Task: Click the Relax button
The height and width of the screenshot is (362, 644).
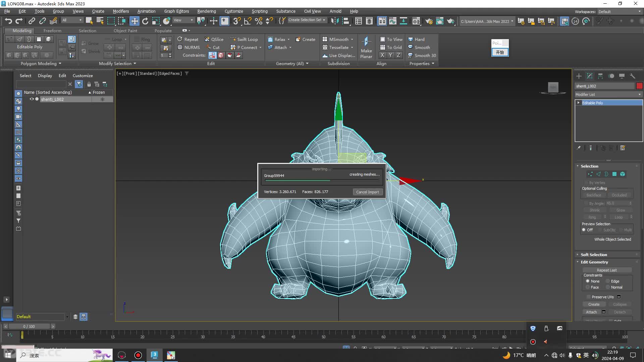Action: pyautogui.click(x=278, y=39)
